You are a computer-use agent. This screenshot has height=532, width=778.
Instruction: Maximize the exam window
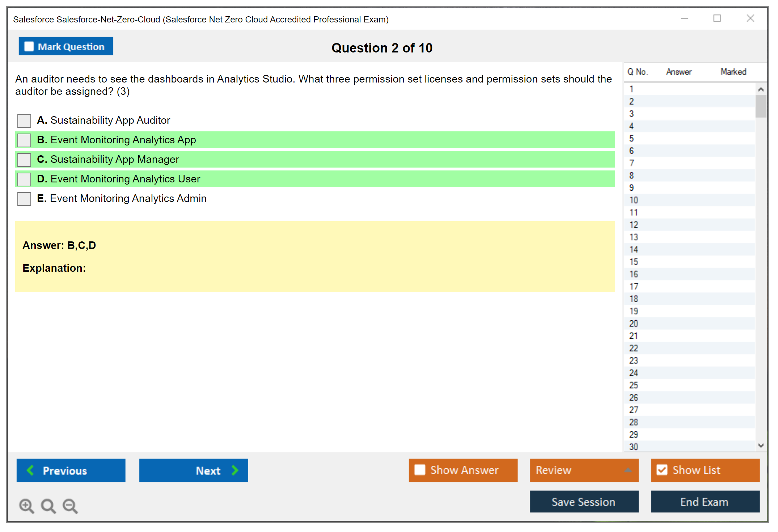717,18
